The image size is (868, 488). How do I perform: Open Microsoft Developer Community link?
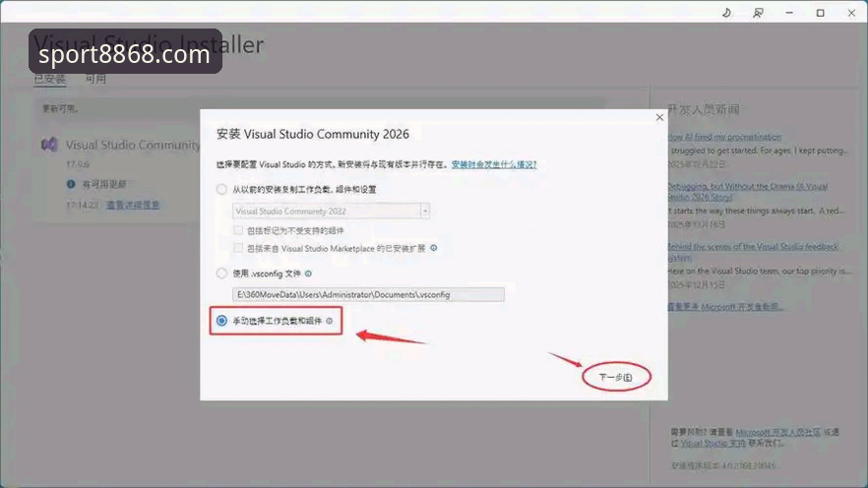point(777,432)
